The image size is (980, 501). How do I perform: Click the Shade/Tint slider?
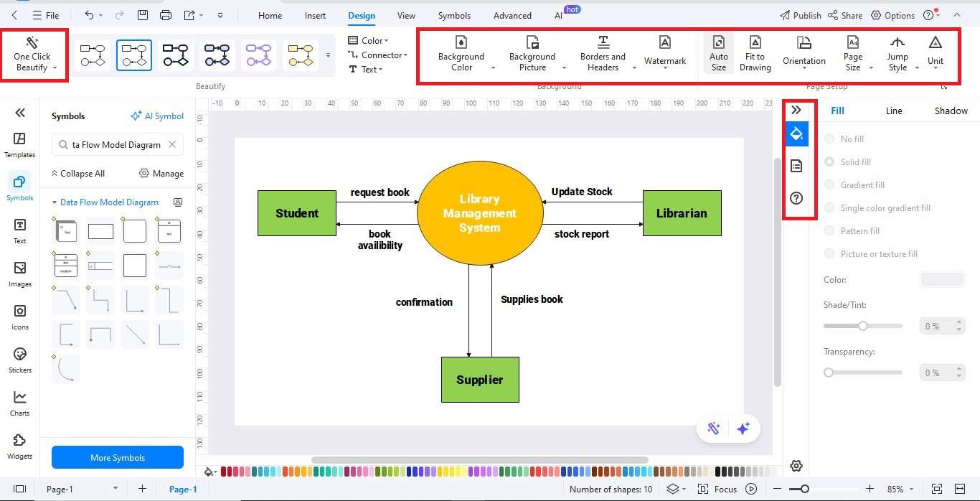point(862,326)
